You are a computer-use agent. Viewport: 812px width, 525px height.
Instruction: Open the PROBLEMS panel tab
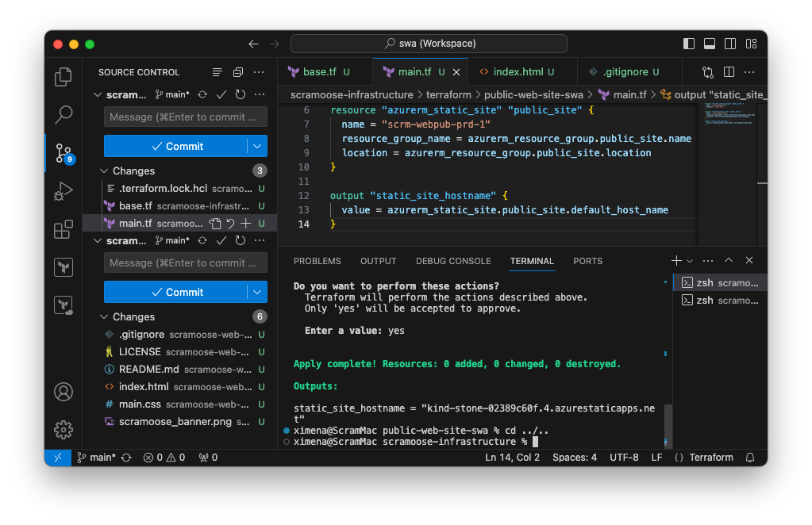click(317, 261)
